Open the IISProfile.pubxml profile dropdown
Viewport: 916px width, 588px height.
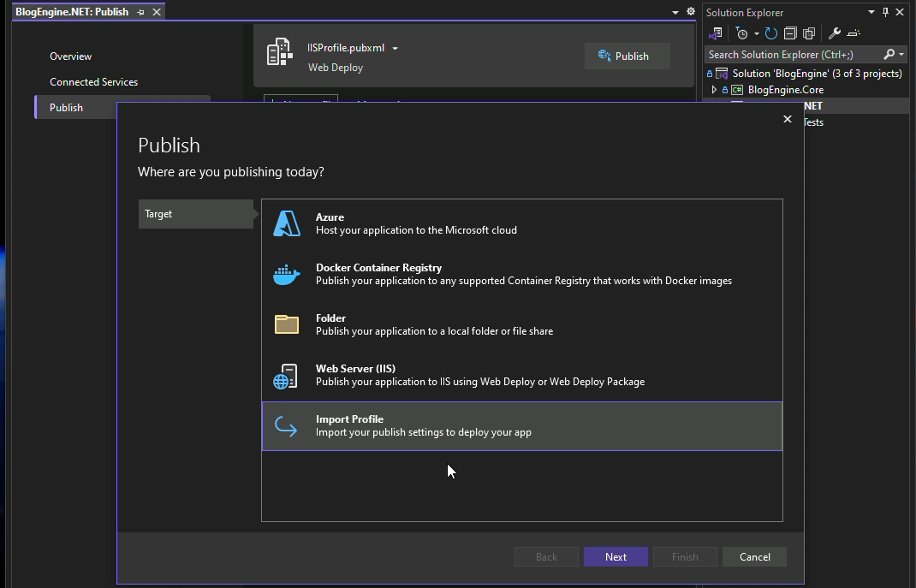(395, 49)
